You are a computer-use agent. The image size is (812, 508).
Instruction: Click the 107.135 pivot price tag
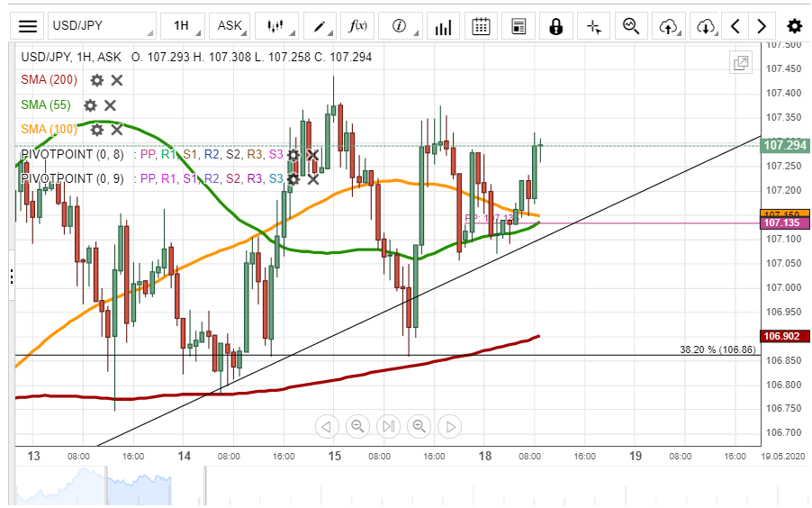tap(785, 223)
